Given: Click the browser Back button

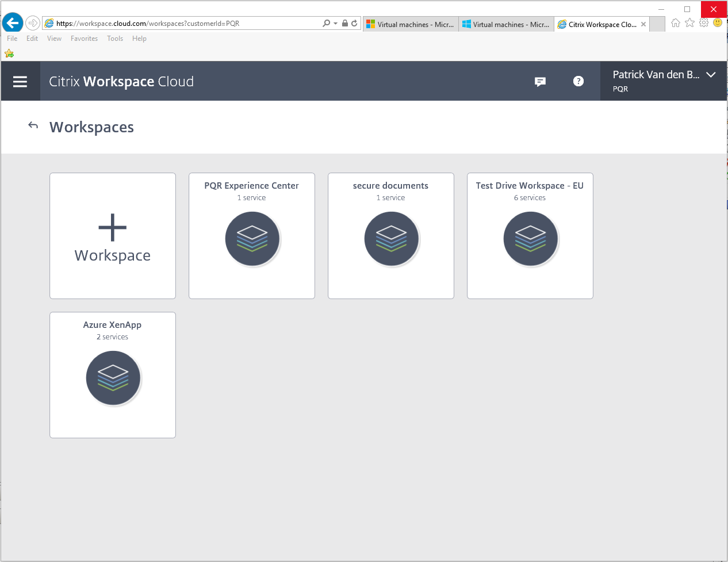Looking at the screenshot, I should 13,24.
